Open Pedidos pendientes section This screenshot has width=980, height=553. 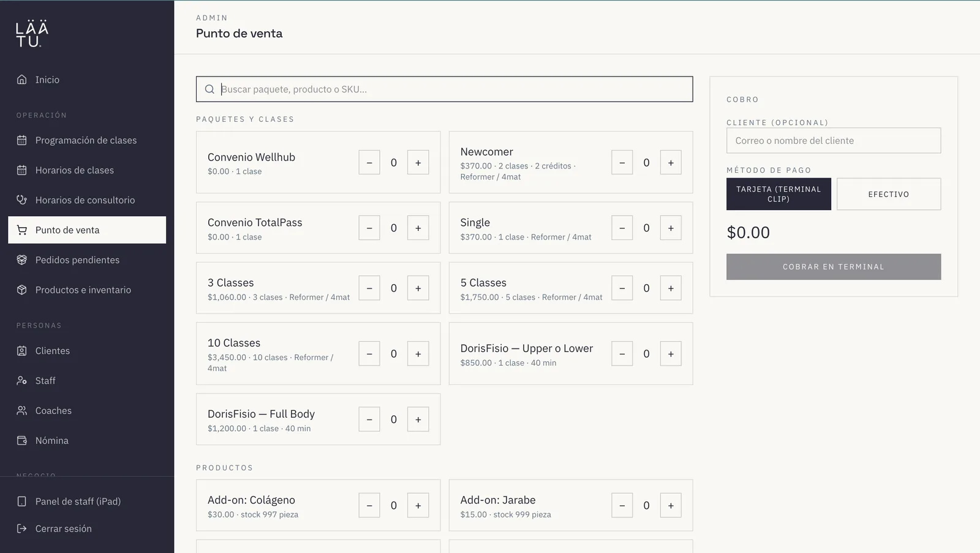point(87,260)
